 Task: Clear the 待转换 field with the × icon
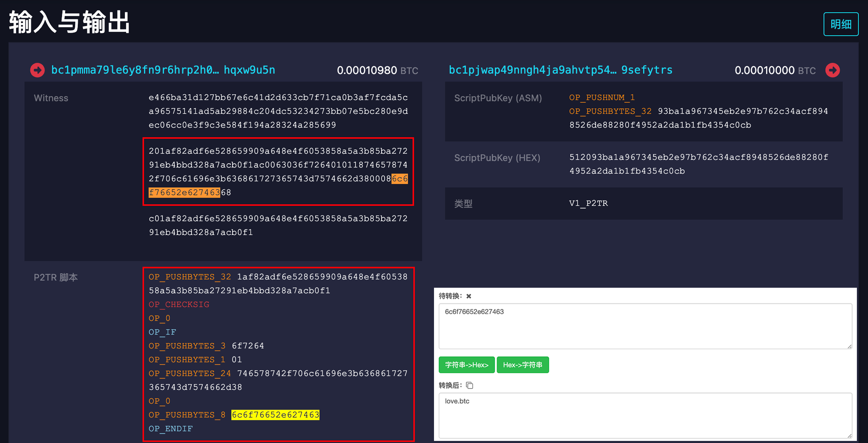click(469, 296)
